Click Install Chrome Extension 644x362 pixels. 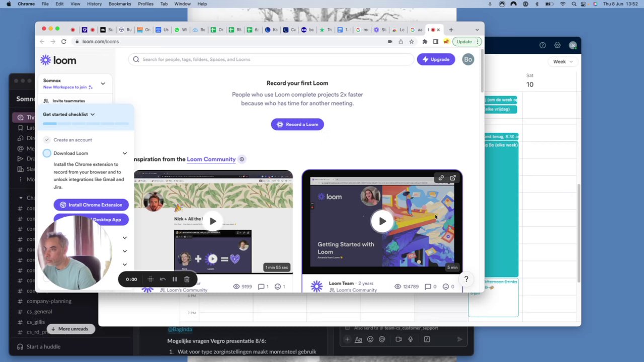click(91, 205)
